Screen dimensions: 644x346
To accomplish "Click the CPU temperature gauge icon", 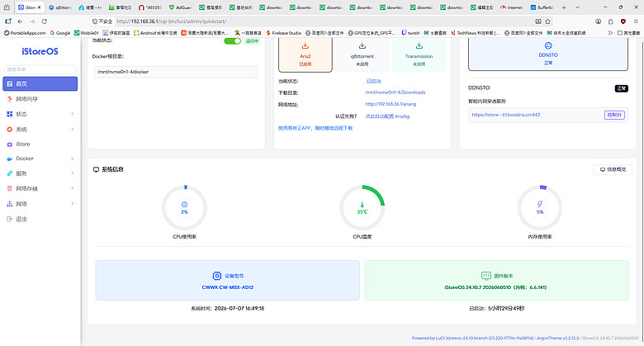I will click(x=362, y=204).
